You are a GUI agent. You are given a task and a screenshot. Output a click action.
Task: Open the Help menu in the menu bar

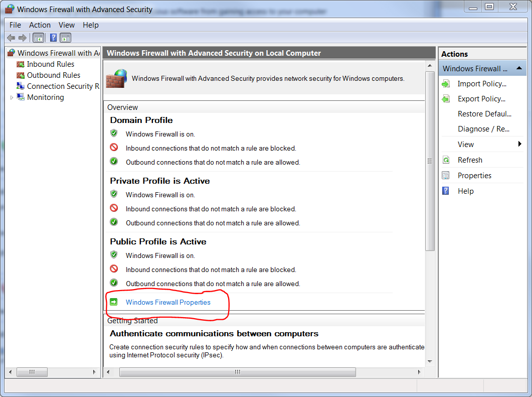point(91,25)
